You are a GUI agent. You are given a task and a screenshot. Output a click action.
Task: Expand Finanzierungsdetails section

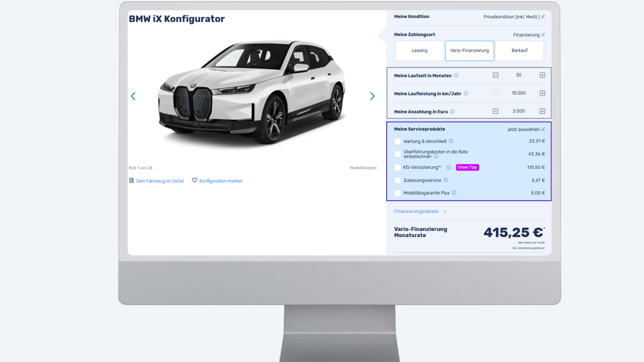[x=420, y=212]
